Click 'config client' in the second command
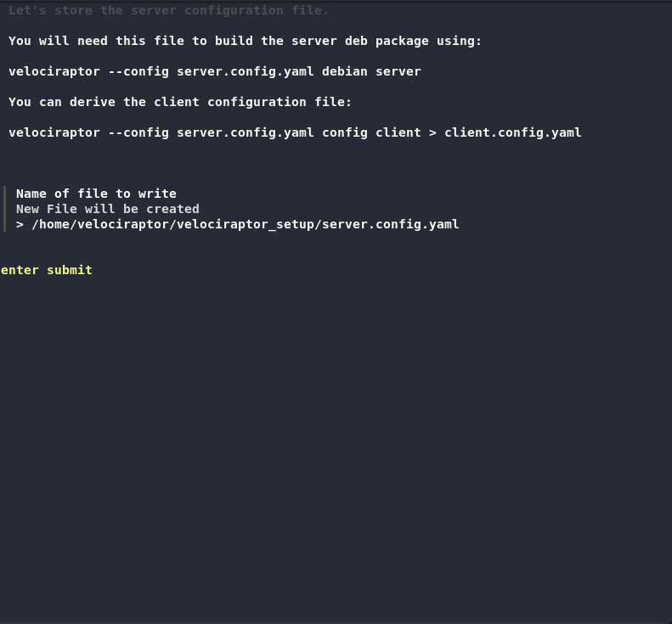Viewport: 672px width, 624px height. tap(371, 132)
